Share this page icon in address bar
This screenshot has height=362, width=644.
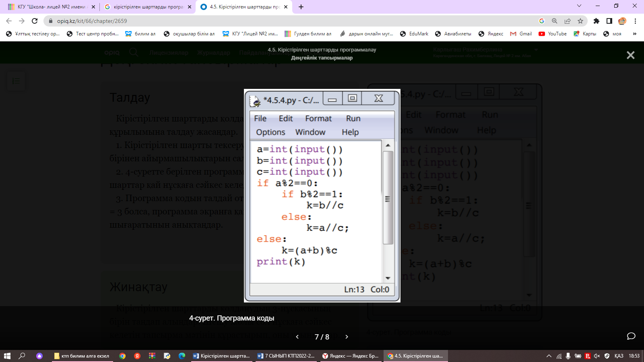click(x=568, y=21)
